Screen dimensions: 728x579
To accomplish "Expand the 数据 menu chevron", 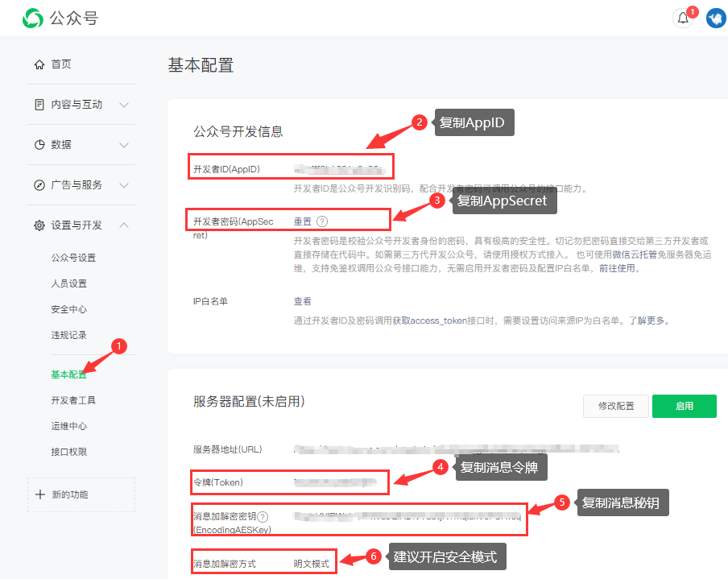I will 124,145.
